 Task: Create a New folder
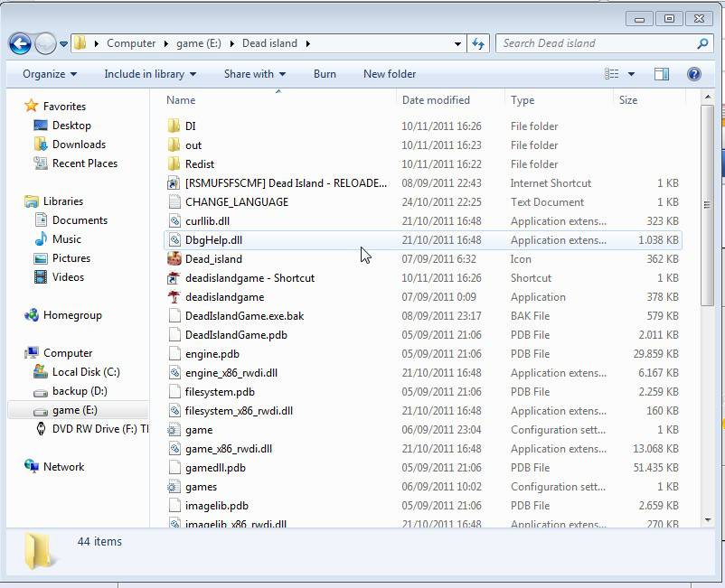(390, 74)
